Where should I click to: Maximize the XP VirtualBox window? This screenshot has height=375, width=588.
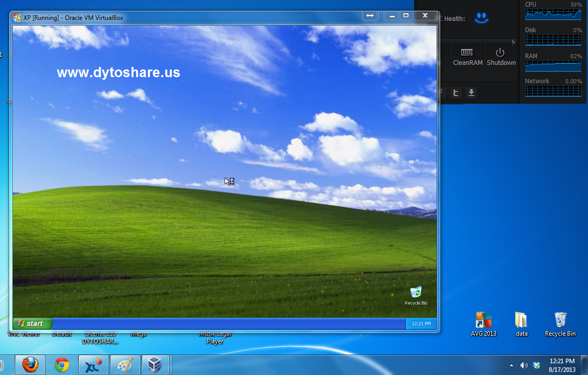[406, 15]
